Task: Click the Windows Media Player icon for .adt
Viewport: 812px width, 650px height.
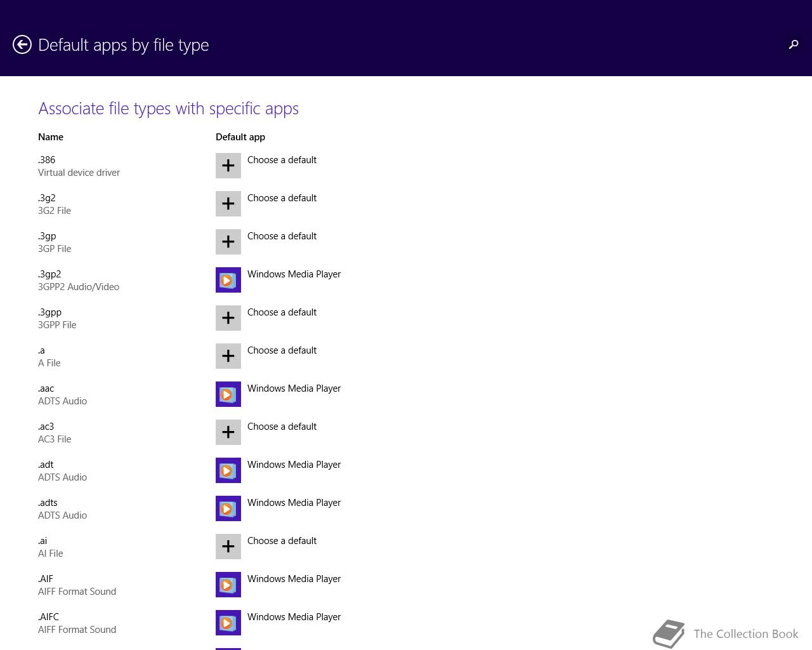Action: tap(228, 470)
